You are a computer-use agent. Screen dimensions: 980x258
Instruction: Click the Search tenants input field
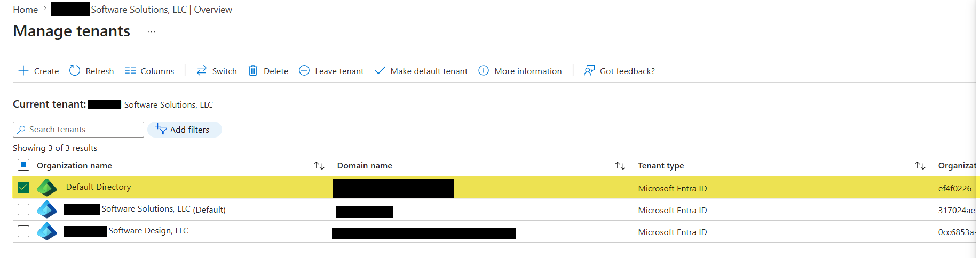78,130
